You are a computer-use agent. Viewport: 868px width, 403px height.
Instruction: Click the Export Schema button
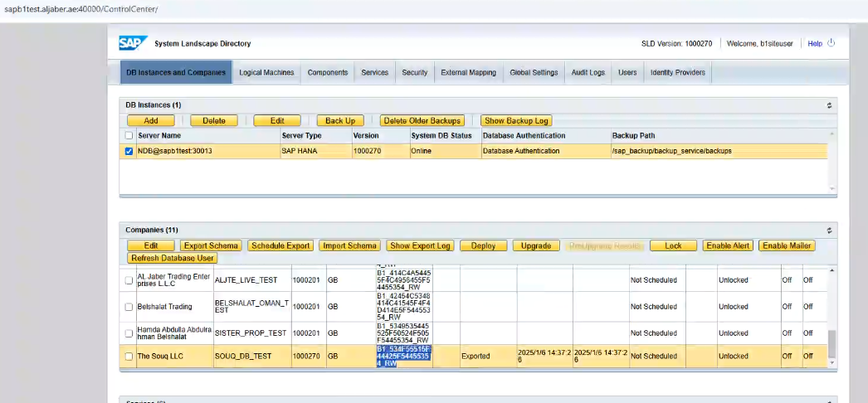pyautogui.click(x=212, y=245)
